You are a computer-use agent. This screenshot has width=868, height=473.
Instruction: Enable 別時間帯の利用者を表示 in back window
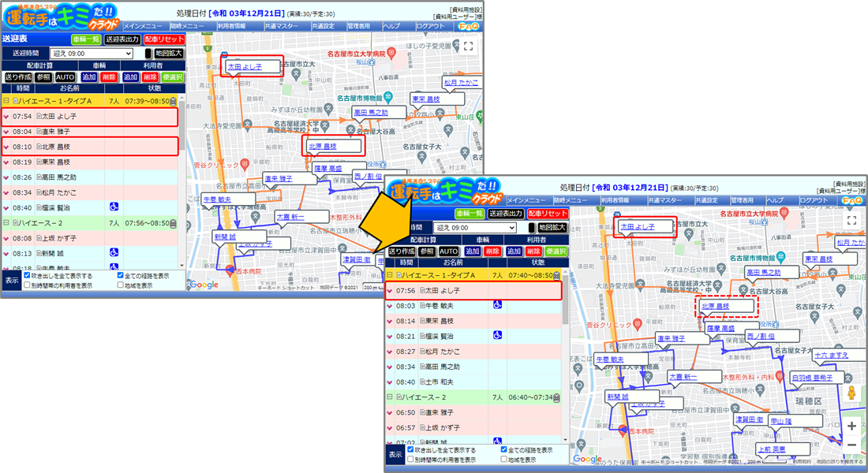[27, 285]
